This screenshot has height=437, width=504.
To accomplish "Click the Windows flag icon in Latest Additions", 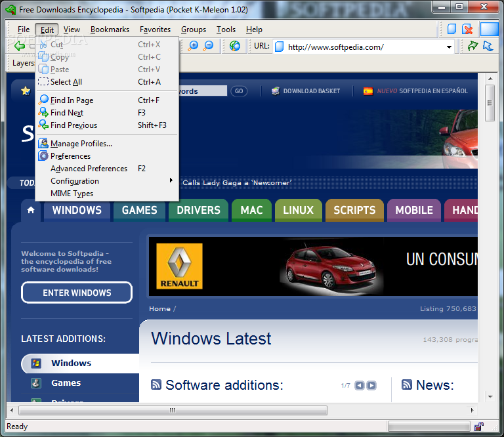I will 36,363.
